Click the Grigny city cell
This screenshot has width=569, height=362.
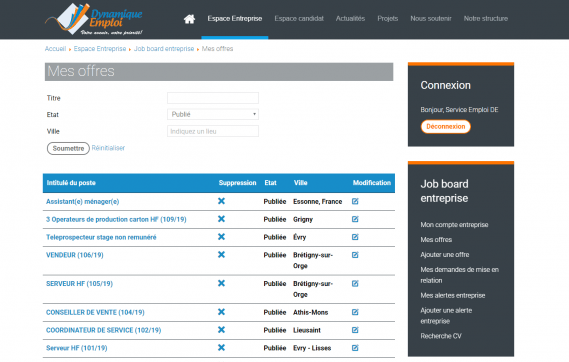point(303,219)
